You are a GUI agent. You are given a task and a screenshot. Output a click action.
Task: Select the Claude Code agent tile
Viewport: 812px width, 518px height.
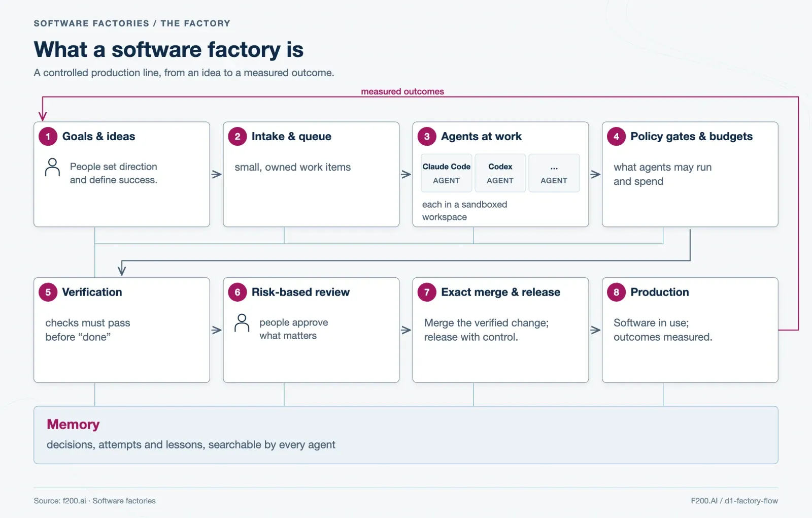[x=447, y=173]
